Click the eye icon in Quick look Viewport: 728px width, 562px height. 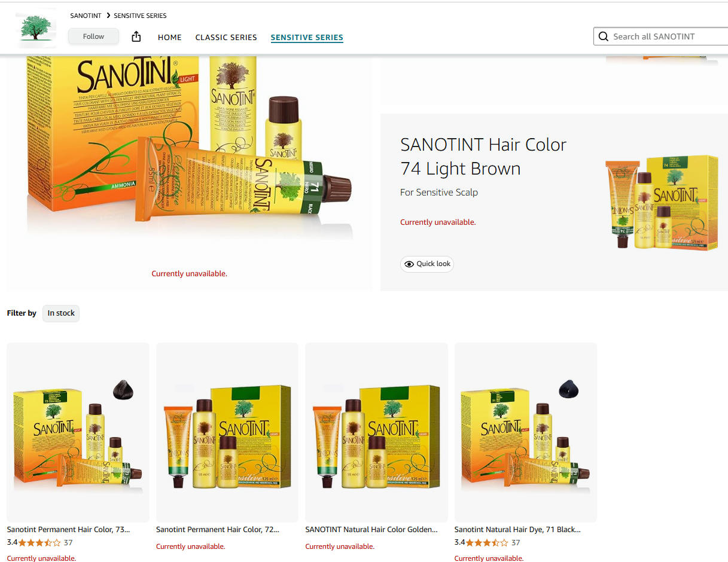(x=409, y=264)
